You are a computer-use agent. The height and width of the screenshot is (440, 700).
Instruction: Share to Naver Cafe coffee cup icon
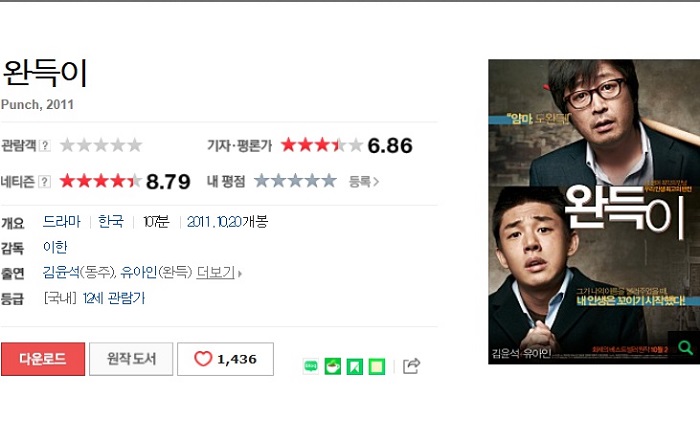click(333, 366)
